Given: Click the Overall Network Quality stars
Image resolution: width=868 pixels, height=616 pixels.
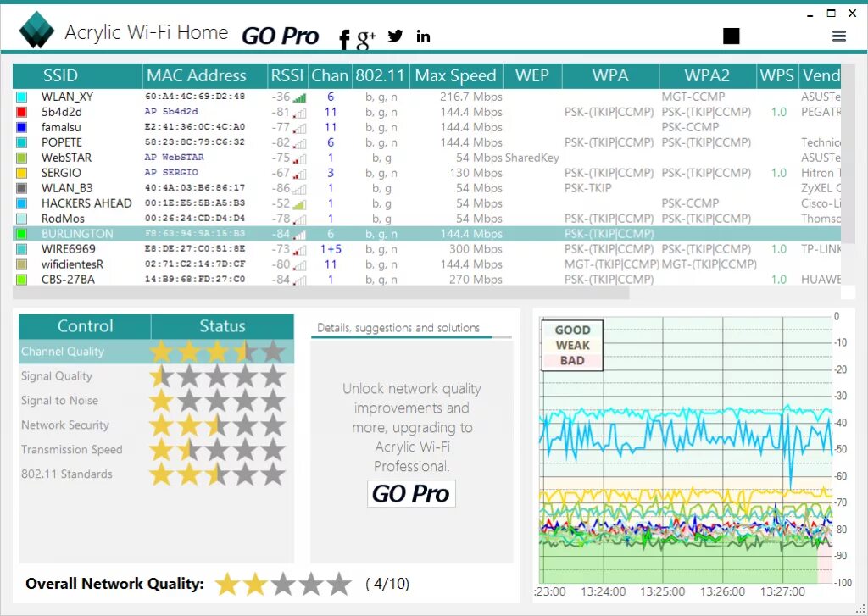Looking at the screenshot, I should point(283,584).
